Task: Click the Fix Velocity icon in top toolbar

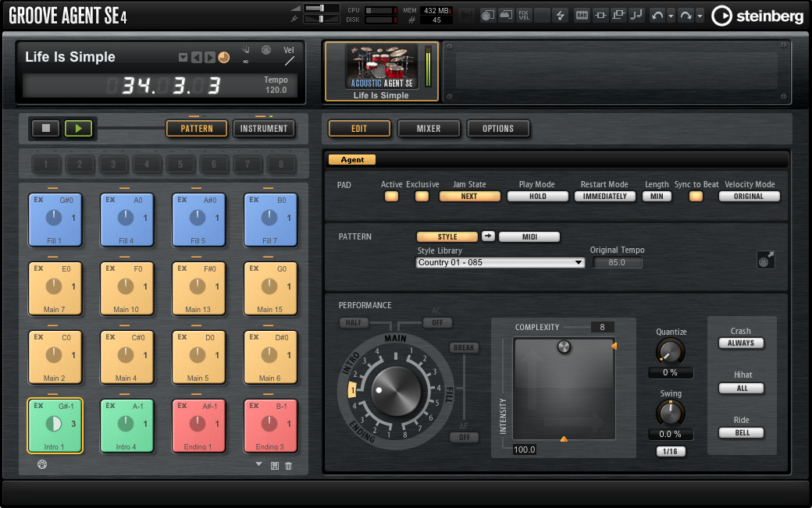Action: click(524, 15)
